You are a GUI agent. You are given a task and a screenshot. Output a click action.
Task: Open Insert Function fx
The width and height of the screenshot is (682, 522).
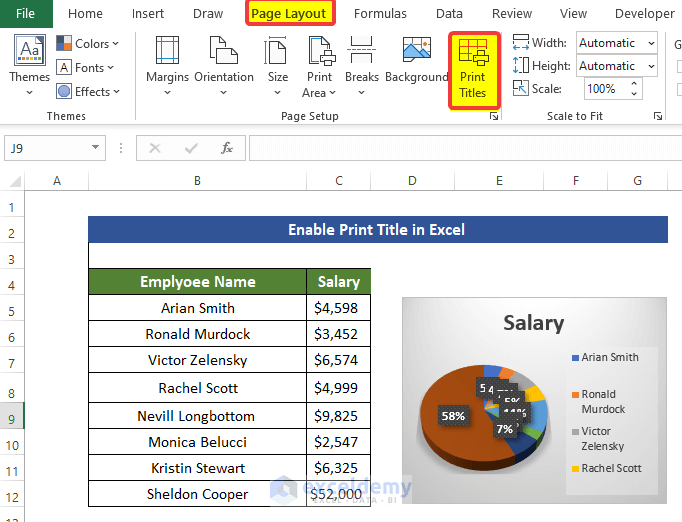(227, 148)
